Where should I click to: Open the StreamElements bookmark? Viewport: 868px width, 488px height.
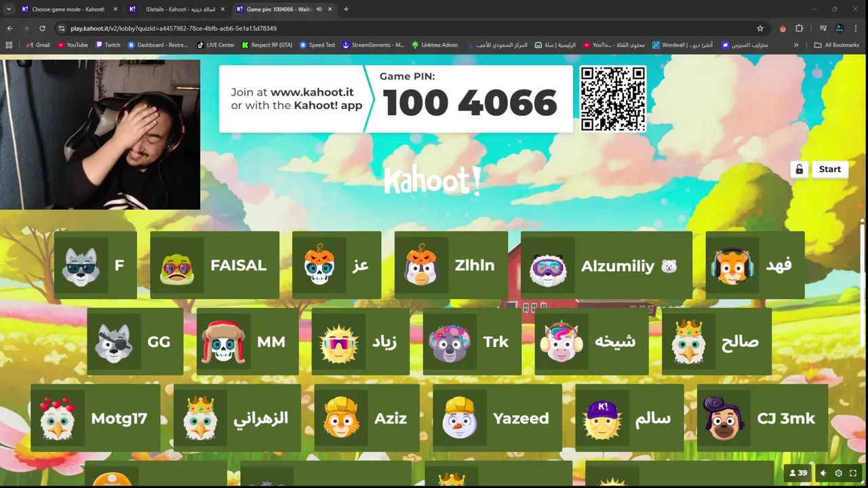(x=373, y=45)
